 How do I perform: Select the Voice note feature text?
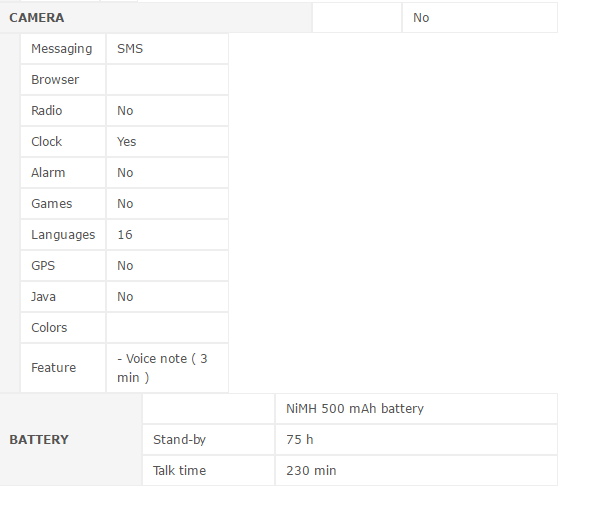click(162, 368)
